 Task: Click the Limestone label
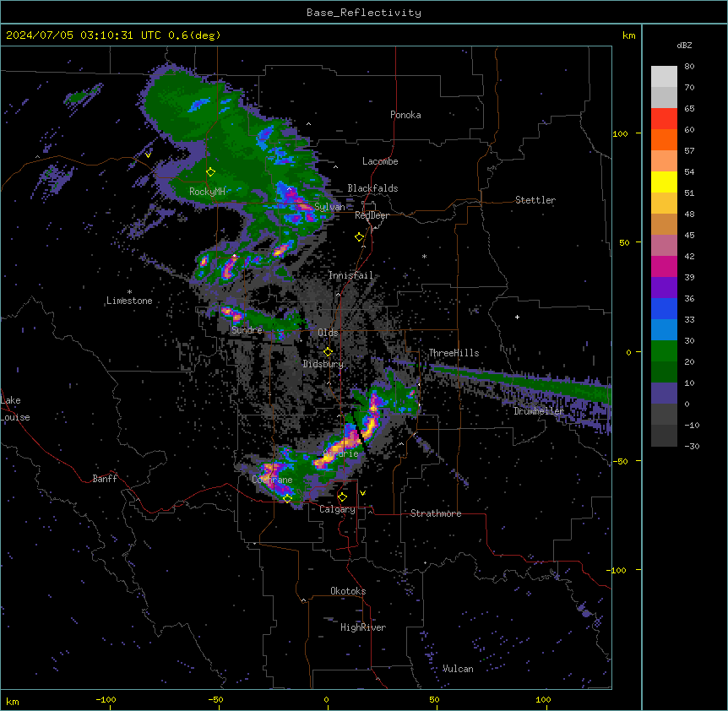click(129, 301)
